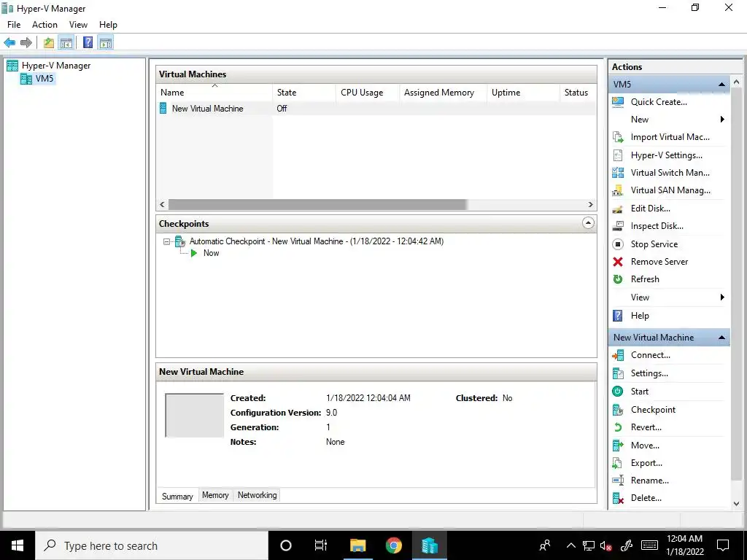This screenshot has width=747, height=560.
Task: Open File Explorer from the taskbar
Action: coord(357,545)
